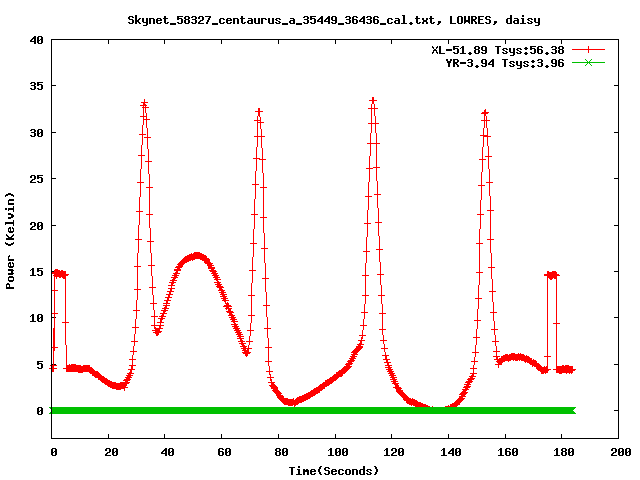Click y-axis tick label 30

(36, 133)
